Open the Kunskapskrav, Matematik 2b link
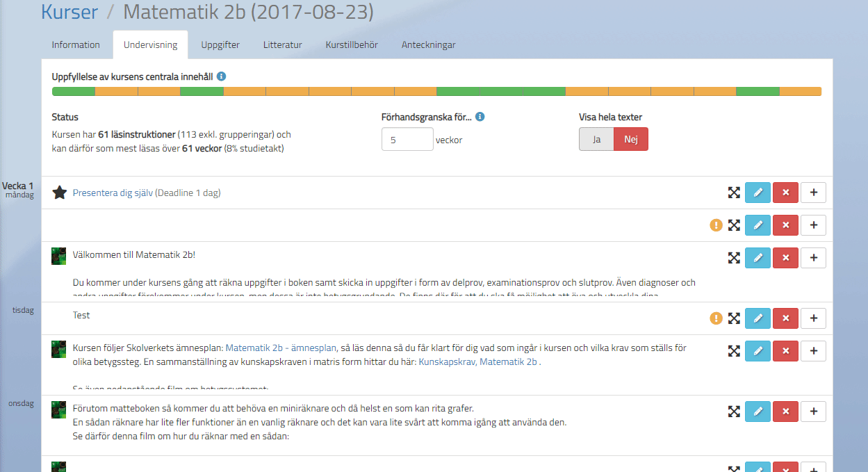 tap(477, 362)
